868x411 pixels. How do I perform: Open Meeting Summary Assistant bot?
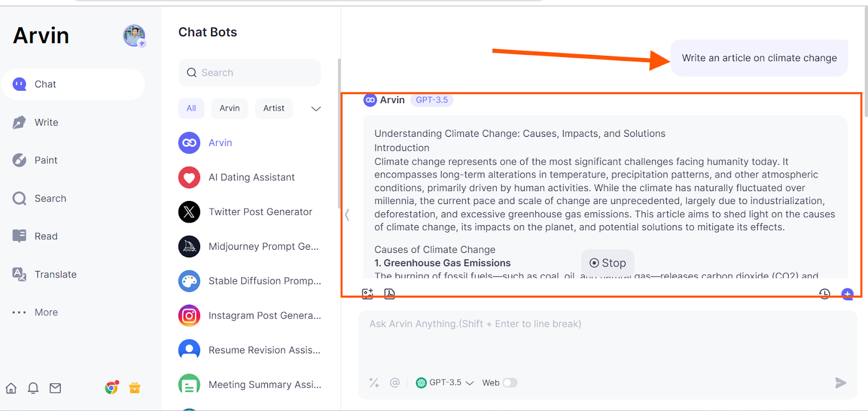250,384
